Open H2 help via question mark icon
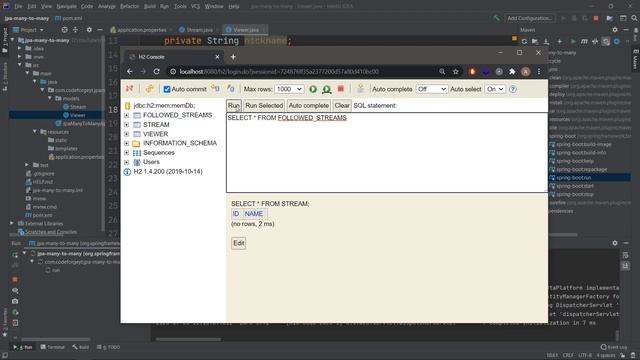Viewport: 640px width, 360px height. [513, 89]
